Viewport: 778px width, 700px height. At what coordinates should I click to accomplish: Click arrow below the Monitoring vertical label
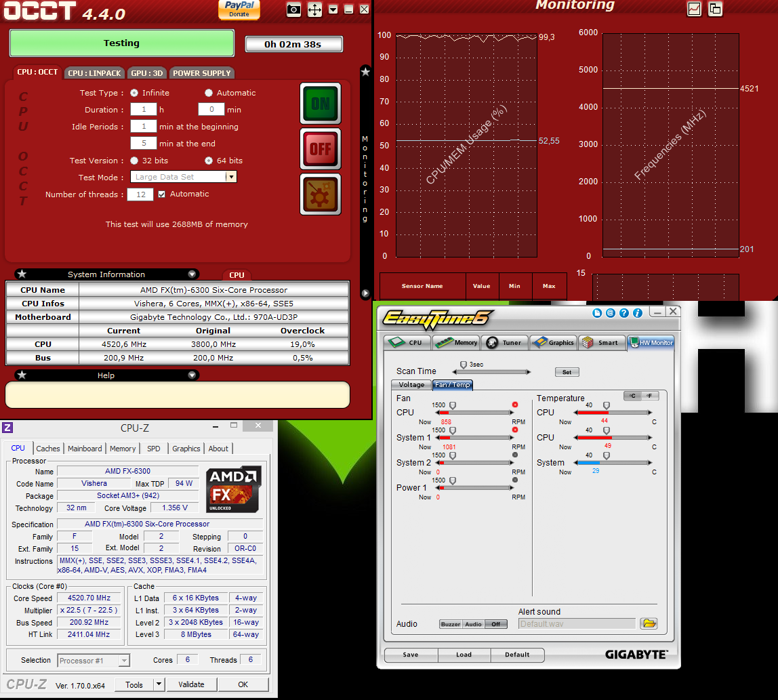(x=365, y=293)
